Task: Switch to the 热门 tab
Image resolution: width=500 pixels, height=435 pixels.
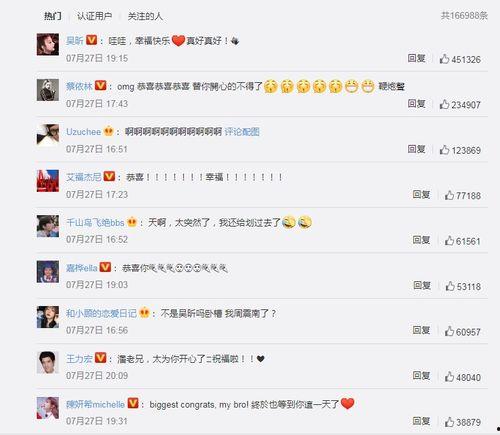Action: (x=53, y=16)
